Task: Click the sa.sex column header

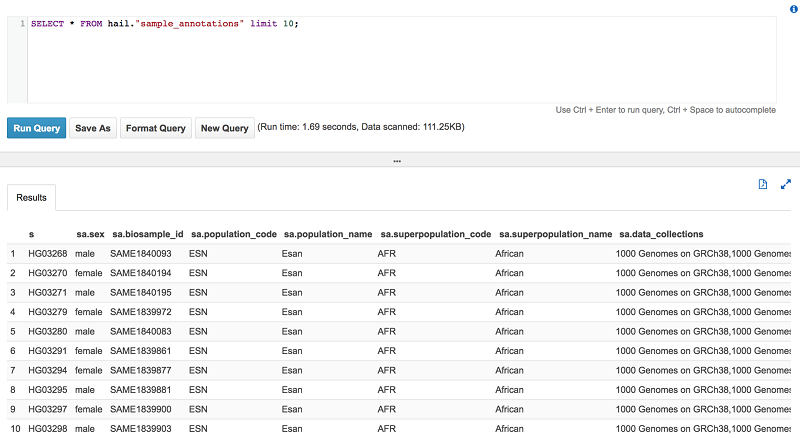Action: click(88, 234)
